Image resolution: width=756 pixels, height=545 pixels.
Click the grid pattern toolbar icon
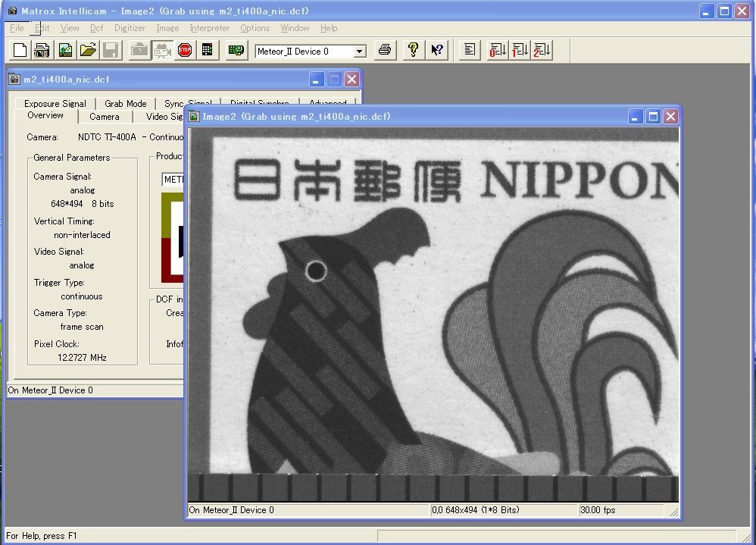pos(208,50)
